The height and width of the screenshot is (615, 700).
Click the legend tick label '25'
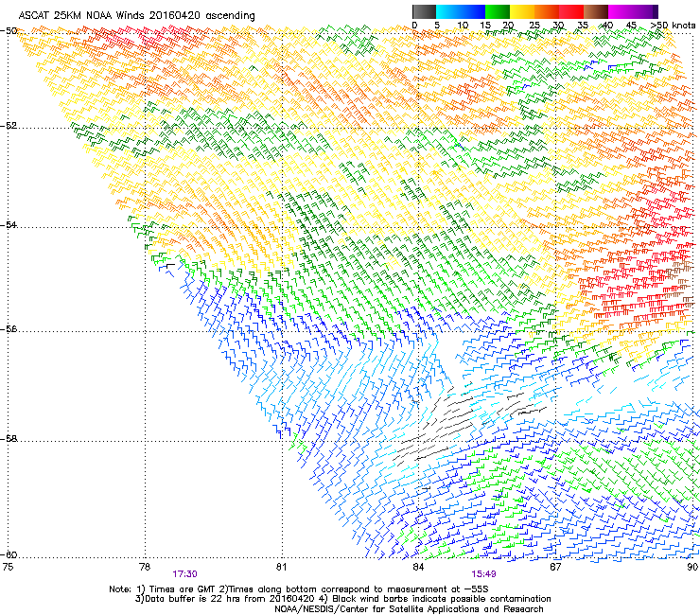click(x=534, y=26)
